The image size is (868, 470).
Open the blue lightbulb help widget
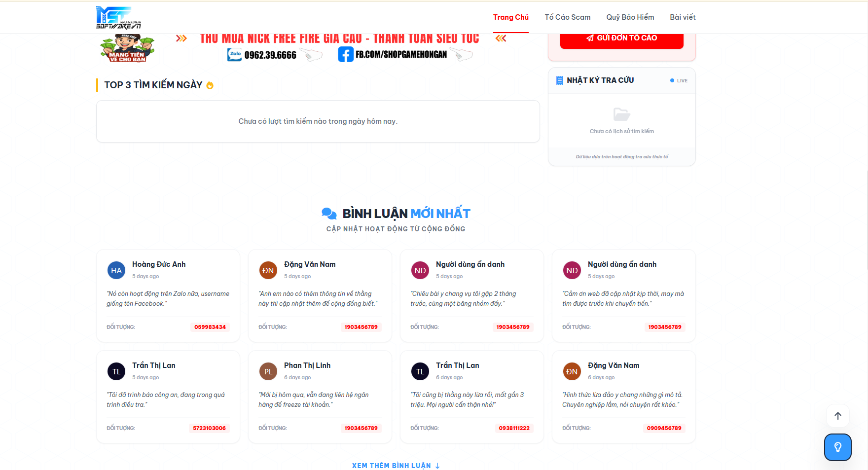coord(837,447)
